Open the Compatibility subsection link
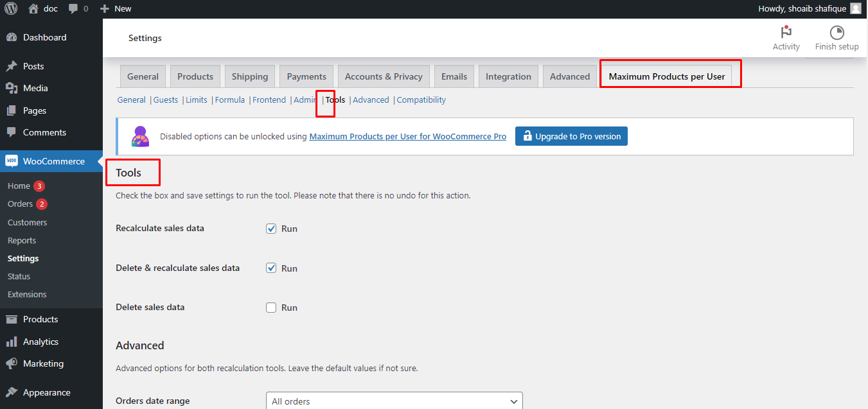 pos(421,100)
